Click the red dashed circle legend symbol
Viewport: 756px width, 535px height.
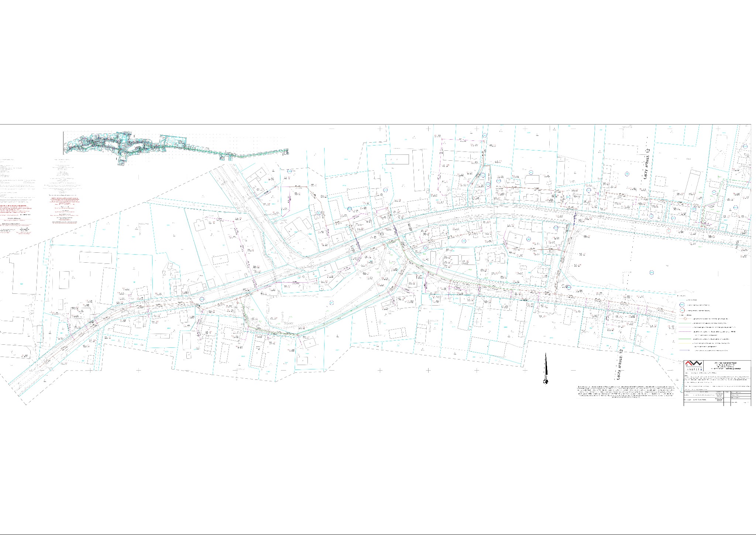(682, 310)
